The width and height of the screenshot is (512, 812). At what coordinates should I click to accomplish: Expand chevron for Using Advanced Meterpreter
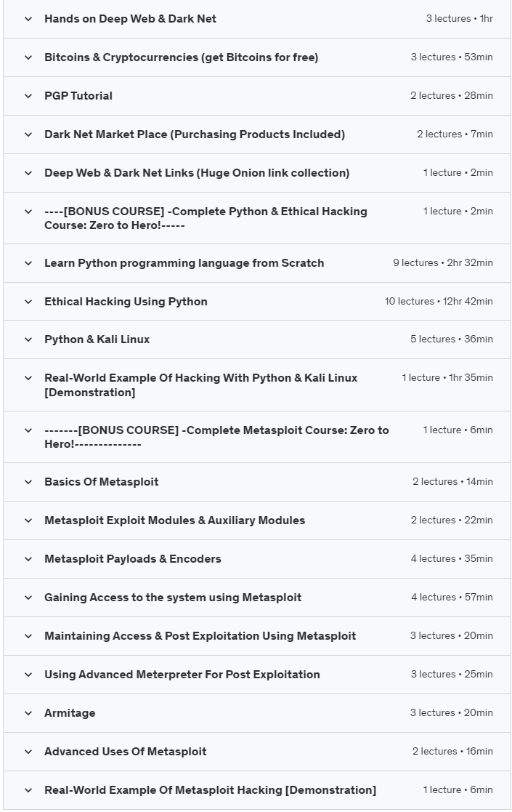[x=28, y=675]
